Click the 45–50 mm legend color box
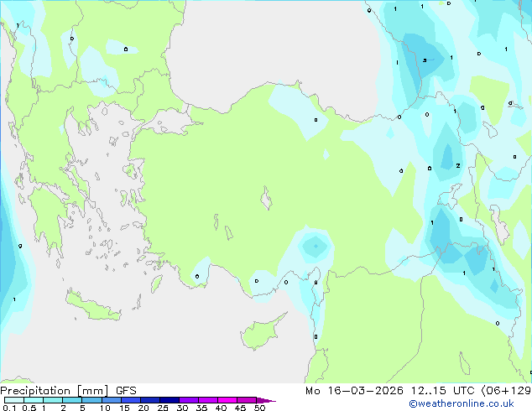 click(x=247, y=400)
